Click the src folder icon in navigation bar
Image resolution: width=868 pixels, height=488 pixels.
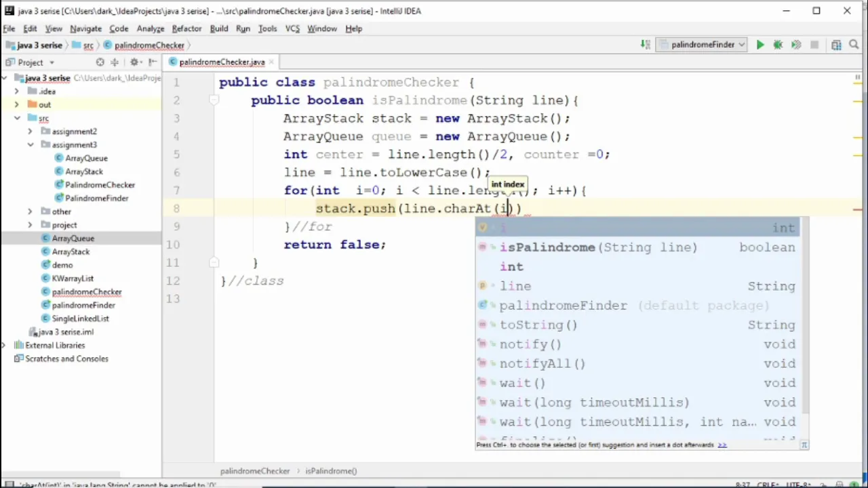coord(75,45)
